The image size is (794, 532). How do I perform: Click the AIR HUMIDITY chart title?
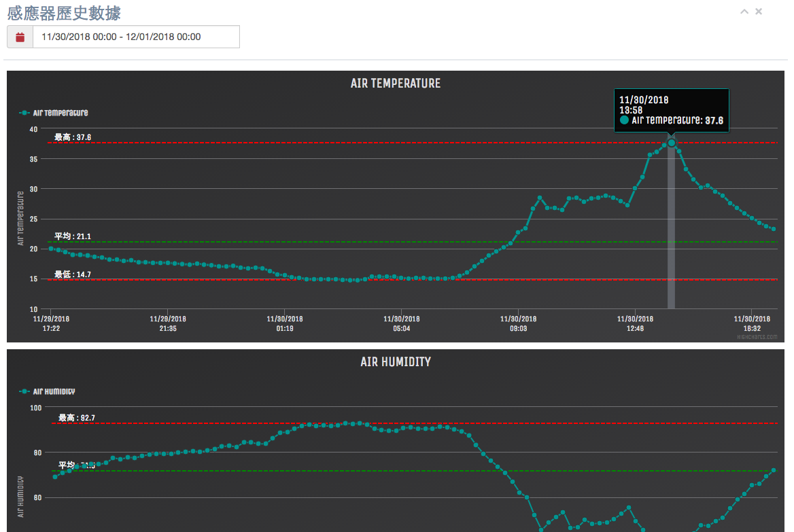tap(396, 362)
